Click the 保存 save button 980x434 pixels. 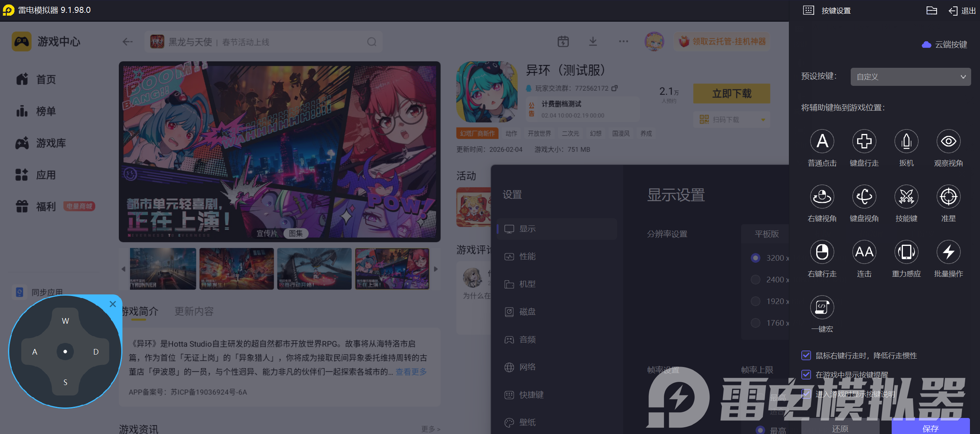[x=930, y=428]
